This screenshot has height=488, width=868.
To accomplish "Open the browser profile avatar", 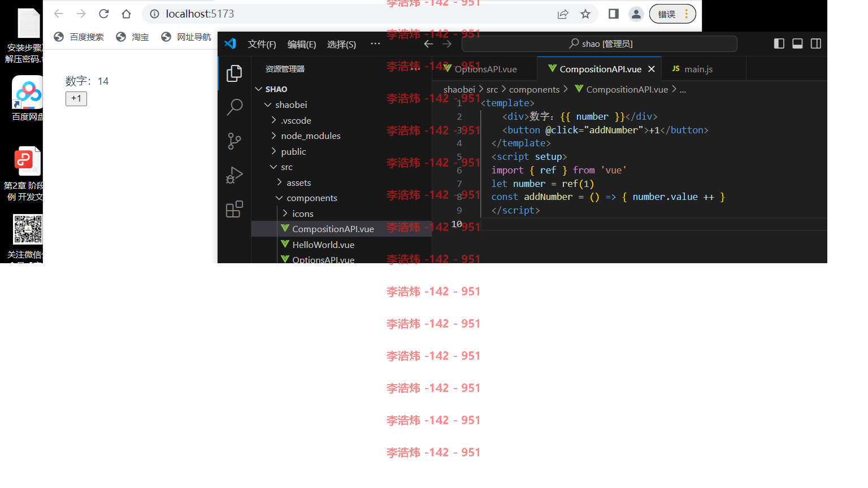I will coord(636,14).
